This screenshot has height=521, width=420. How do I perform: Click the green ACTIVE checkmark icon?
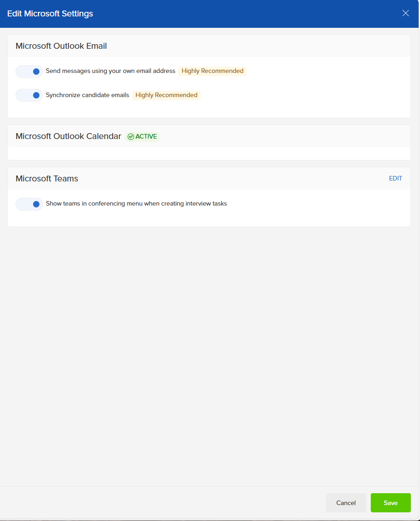(131, 137)
